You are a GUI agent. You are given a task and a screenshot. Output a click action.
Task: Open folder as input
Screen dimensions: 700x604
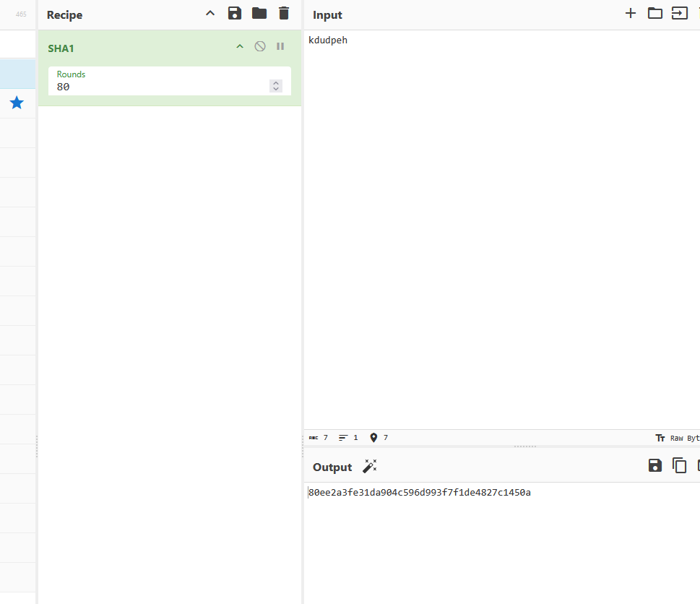click(655, 14)
